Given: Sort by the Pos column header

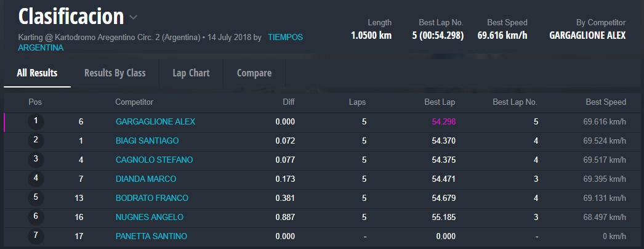Looking at the screenshot, I should click(35, 102).
